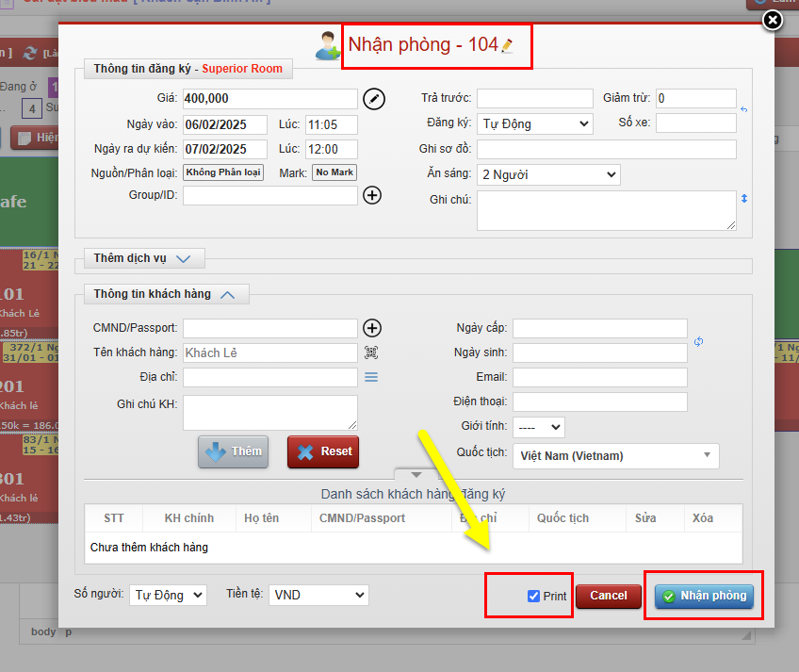Click the Trả trước input field
Screen dimensions: 799x672
(534, 98)
